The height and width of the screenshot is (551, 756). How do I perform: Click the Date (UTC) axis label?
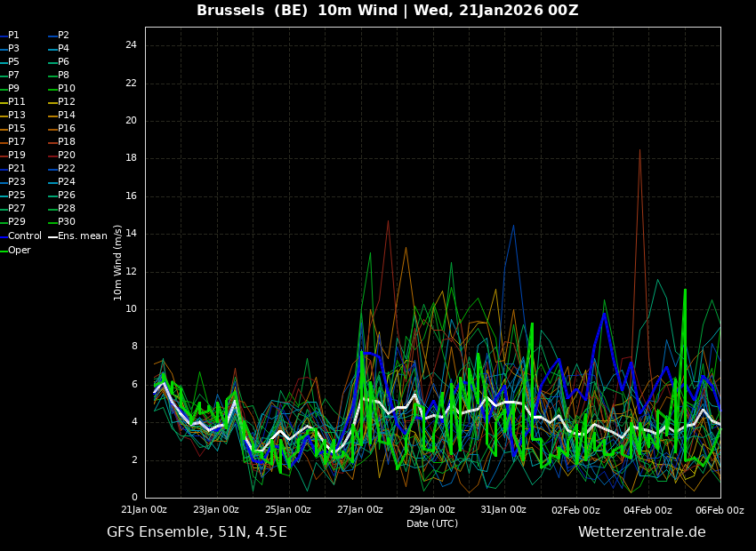[432, 523]
